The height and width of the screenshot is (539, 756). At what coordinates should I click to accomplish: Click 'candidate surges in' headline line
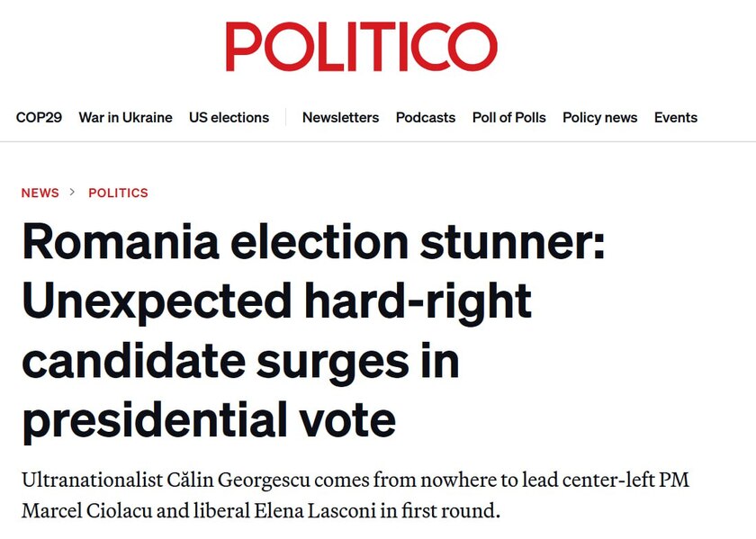click(240, 362)
